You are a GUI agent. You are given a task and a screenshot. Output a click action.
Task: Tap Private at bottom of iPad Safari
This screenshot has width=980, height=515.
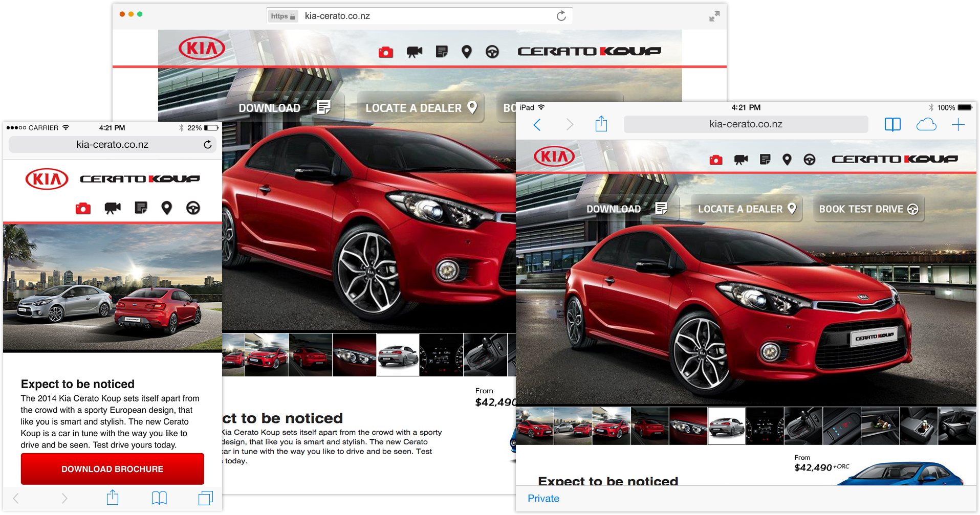(x=543, y=499)
